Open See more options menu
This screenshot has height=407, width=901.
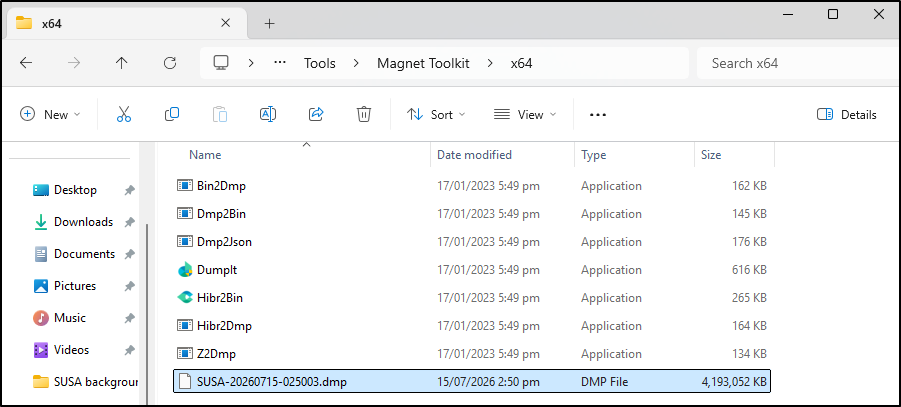click(x=598, y=114)
